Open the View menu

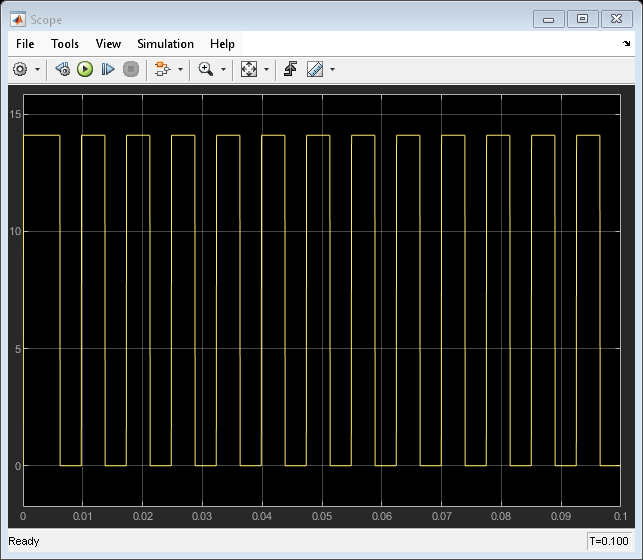tap(108, 44)
